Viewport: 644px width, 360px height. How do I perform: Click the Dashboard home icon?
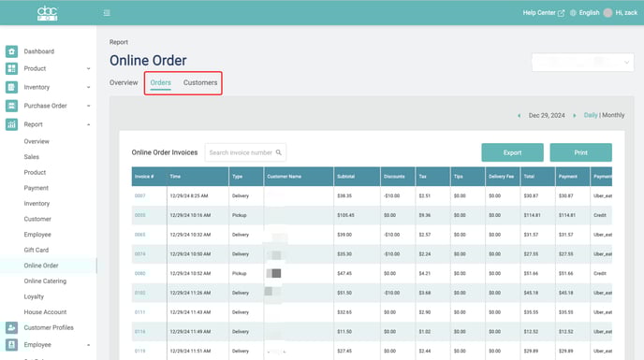tap(11, 51)
